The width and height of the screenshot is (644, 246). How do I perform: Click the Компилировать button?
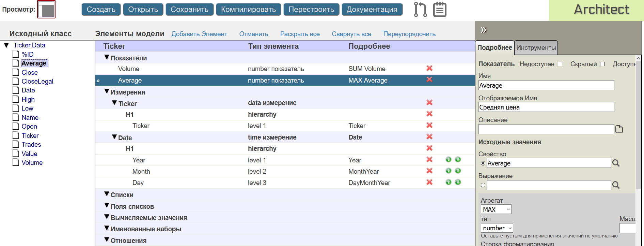[x=249, y=10]
